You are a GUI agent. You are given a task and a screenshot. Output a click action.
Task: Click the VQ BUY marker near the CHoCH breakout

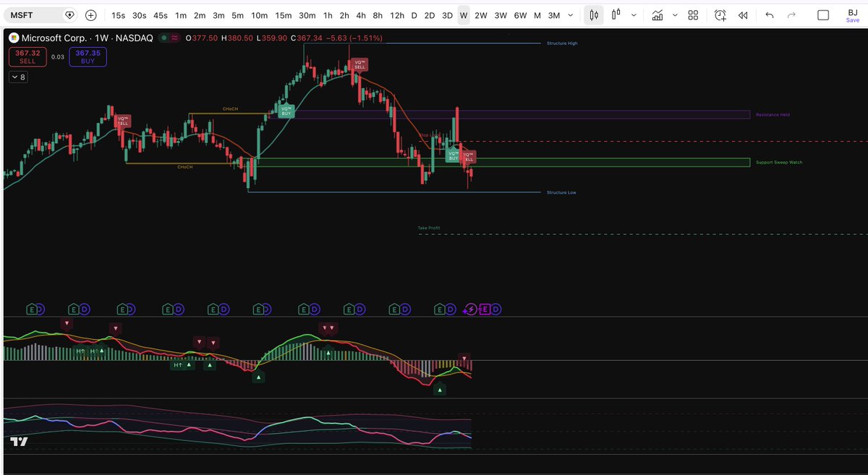point(286,111)
